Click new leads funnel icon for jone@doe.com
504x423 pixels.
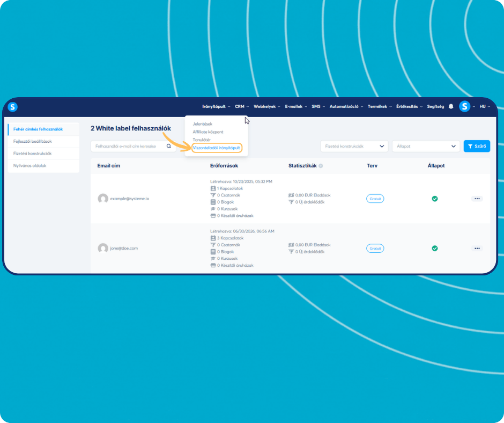pos(291,252)
